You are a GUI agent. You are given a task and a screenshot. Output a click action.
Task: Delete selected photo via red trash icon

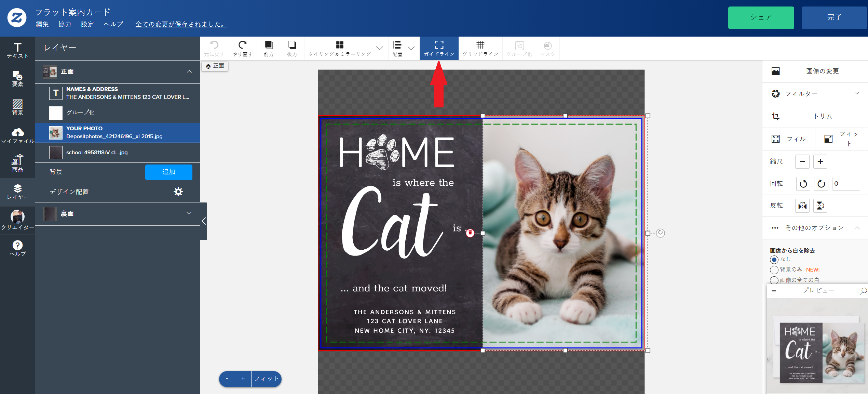click(470, 233)
